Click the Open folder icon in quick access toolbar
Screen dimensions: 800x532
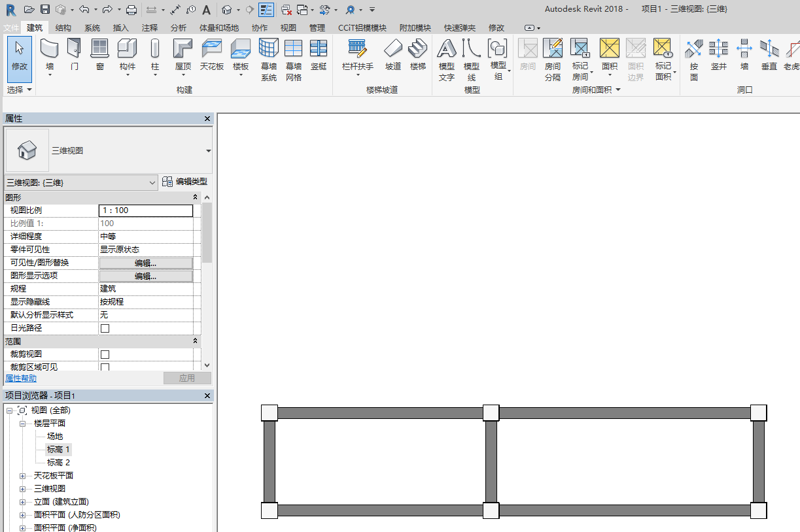[29, 10]
